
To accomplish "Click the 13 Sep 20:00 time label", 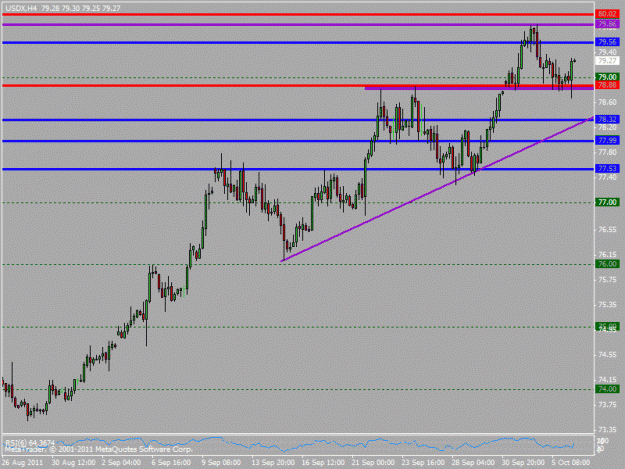I will 273,463.
